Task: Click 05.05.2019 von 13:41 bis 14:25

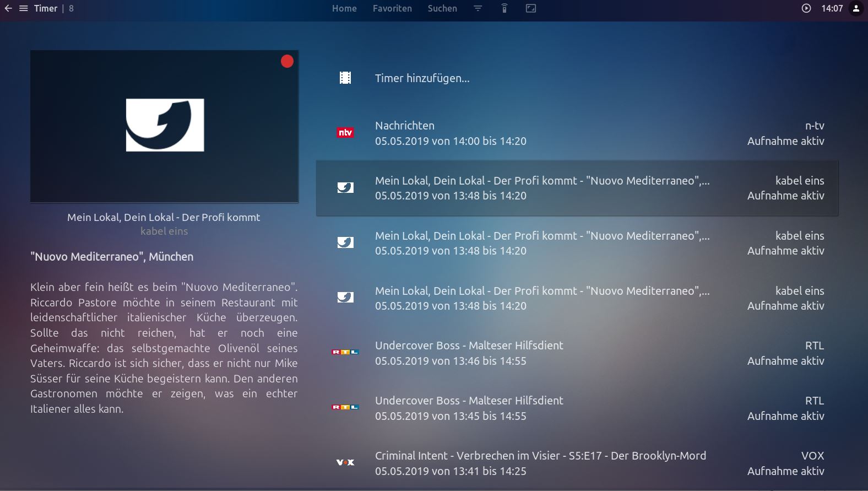Action: (x=451, y=471)
